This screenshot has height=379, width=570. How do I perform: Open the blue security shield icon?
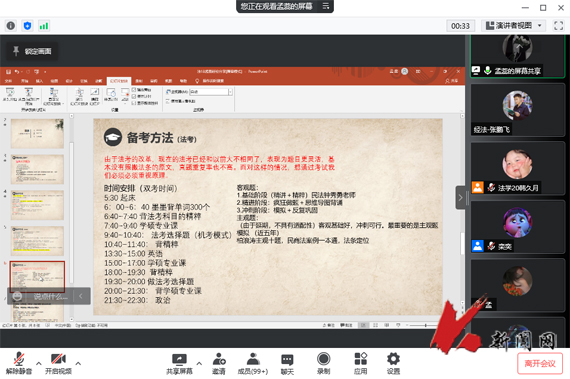(x=27, y=26)
